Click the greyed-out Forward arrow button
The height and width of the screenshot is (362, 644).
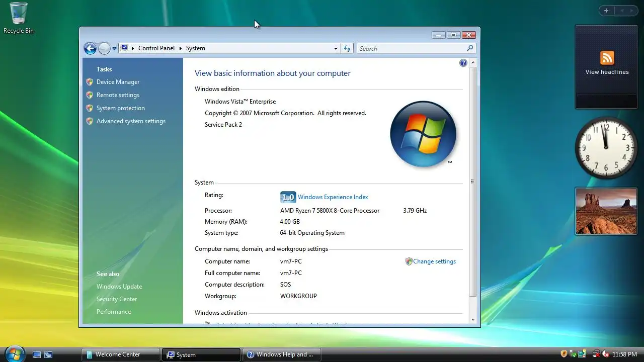click(104, 48)
